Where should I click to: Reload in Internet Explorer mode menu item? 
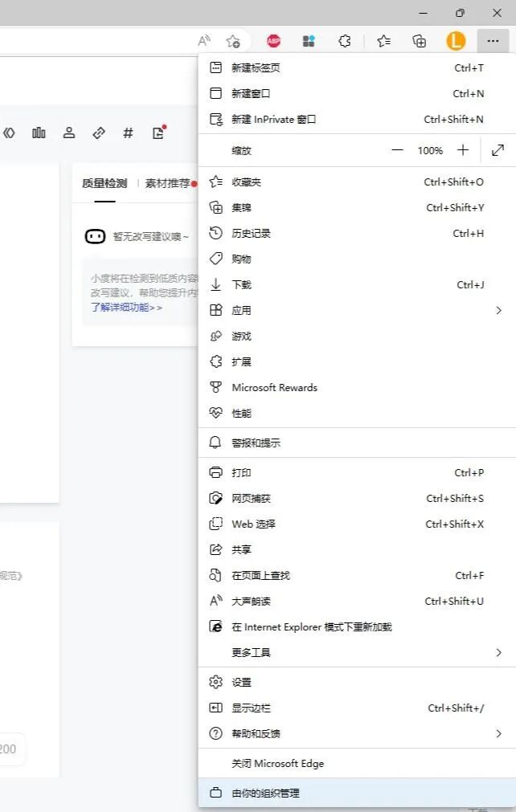point(357,626)
